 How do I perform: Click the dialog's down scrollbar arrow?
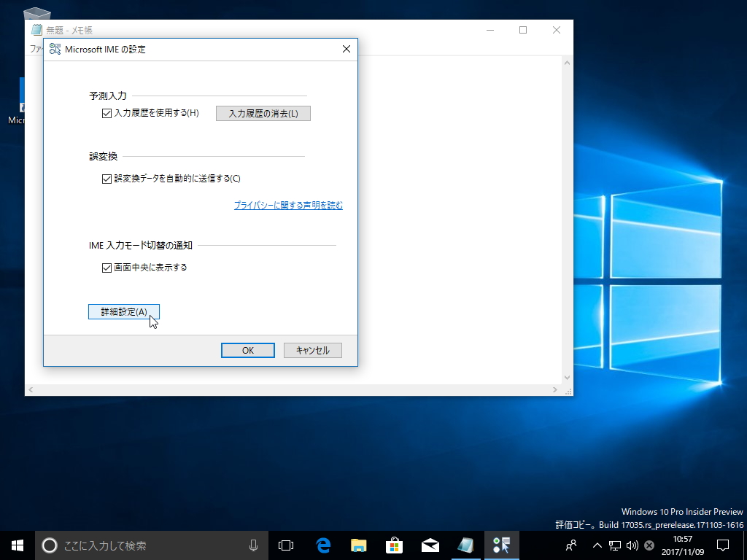tap(567, 378)
